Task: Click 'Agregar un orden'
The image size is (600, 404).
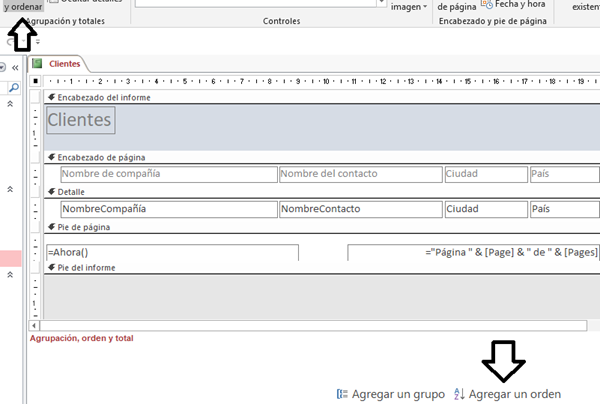Action: [515, 394]
